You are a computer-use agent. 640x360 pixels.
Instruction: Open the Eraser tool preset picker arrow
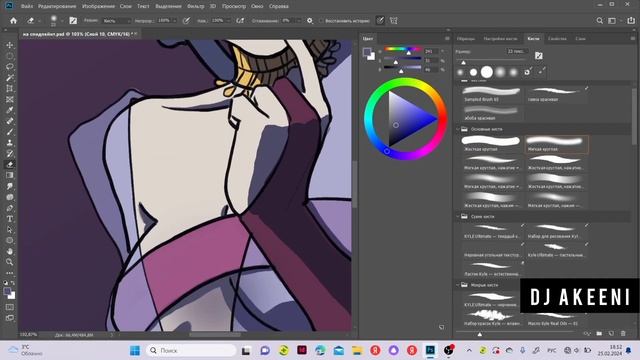(x=39, y=21)
